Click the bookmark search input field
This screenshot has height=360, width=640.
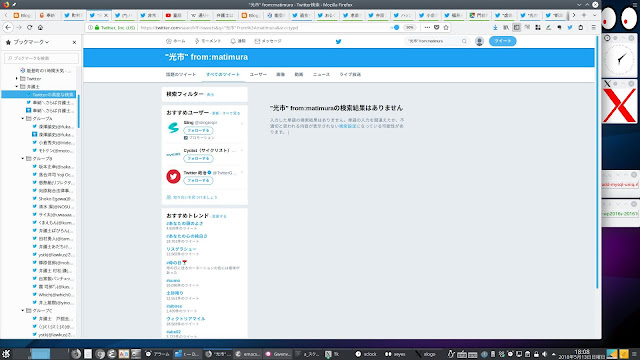coord(41,58)
